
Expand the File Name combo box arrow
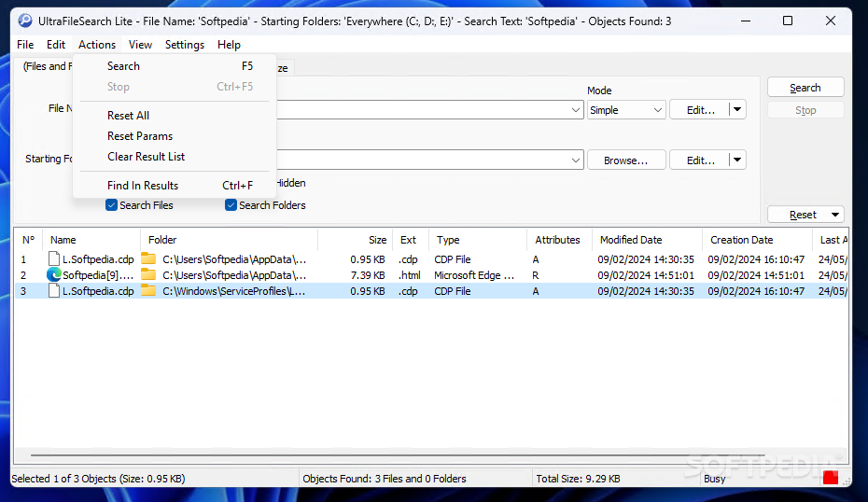pyautogui.click(x=576, y=110)
